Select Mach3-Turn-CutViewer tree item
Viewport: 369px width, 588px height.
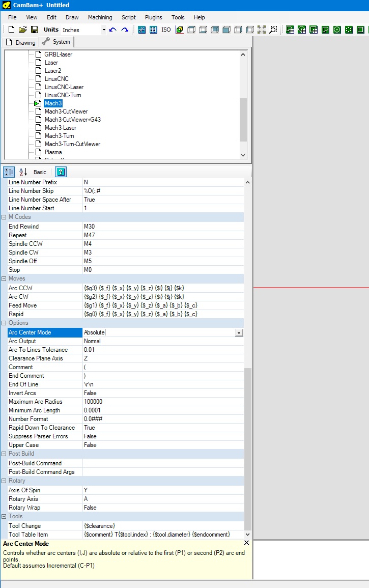pos(72,144)
